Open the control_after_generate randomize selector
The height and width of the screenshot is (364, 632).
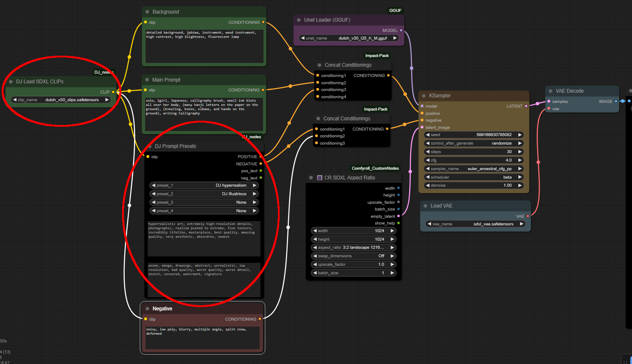[x=474, y=143]
